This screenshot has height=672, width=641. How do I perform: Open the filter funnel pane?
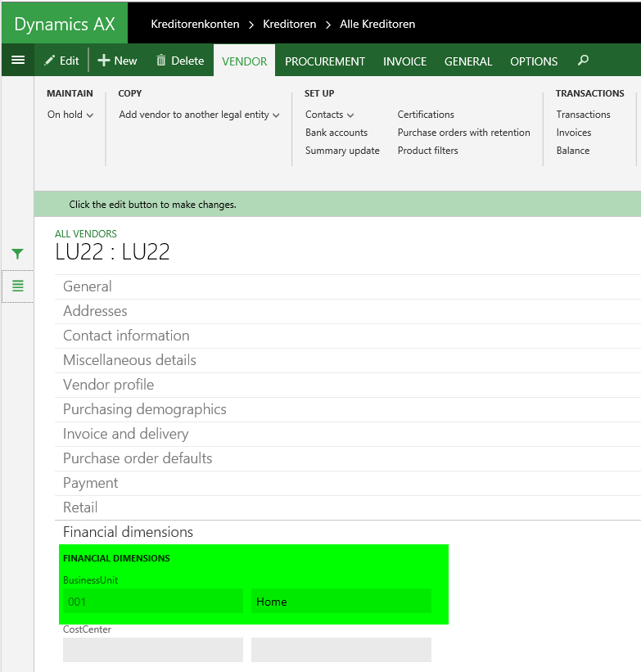17,255
